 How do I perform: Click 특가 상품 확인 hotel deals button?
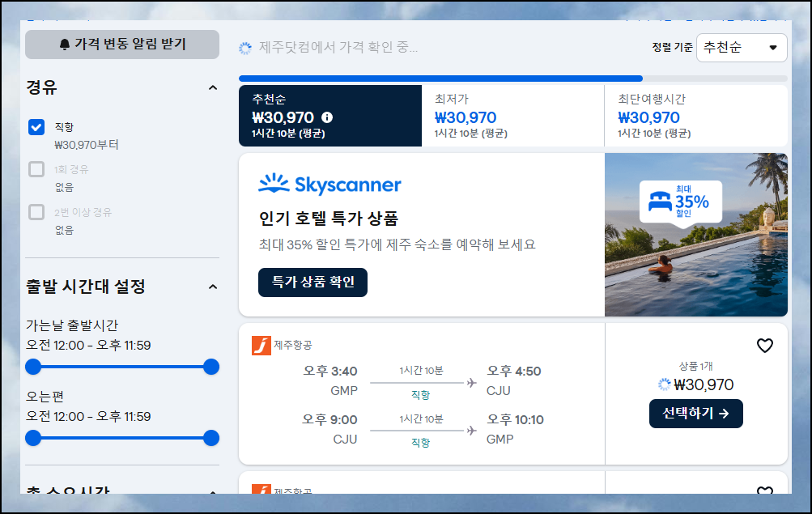(x=312, y=282)
